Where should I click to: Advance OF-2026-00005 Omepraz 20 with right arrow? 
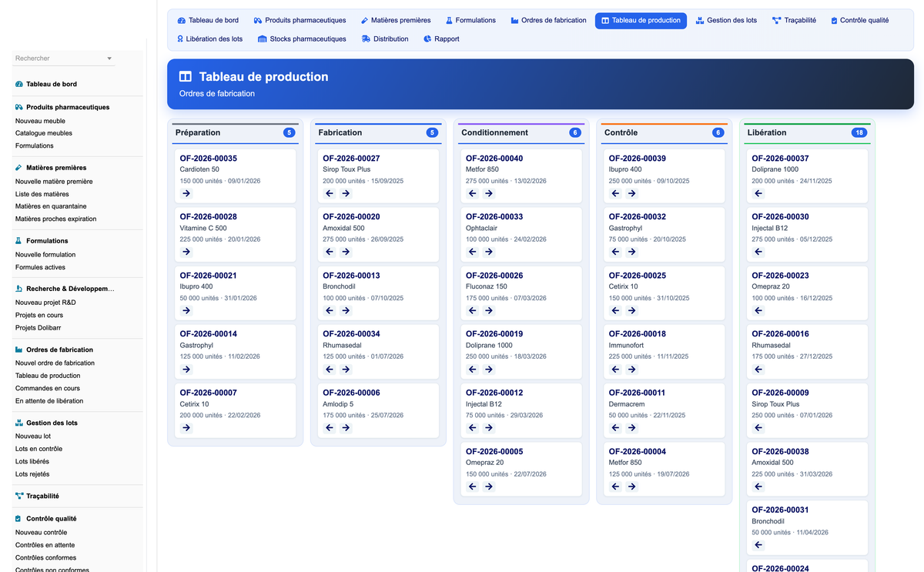(x=488, y=487)
